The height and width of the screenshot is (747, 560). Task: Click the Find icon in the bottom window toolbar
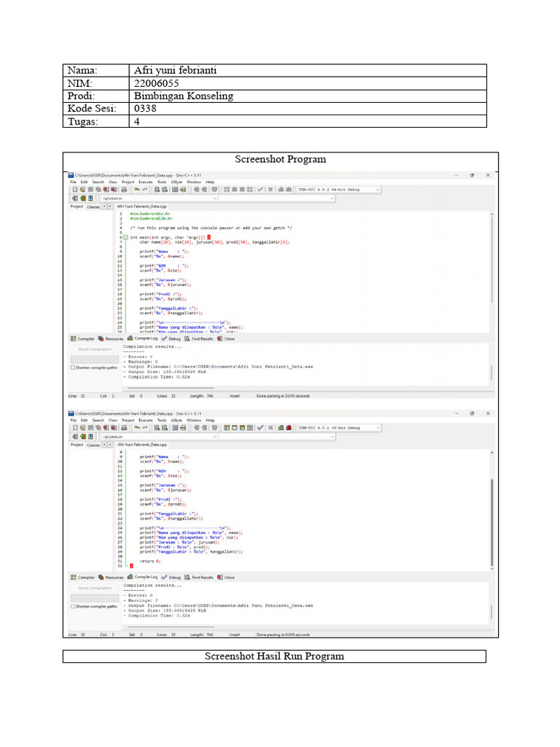pos(157,427)
